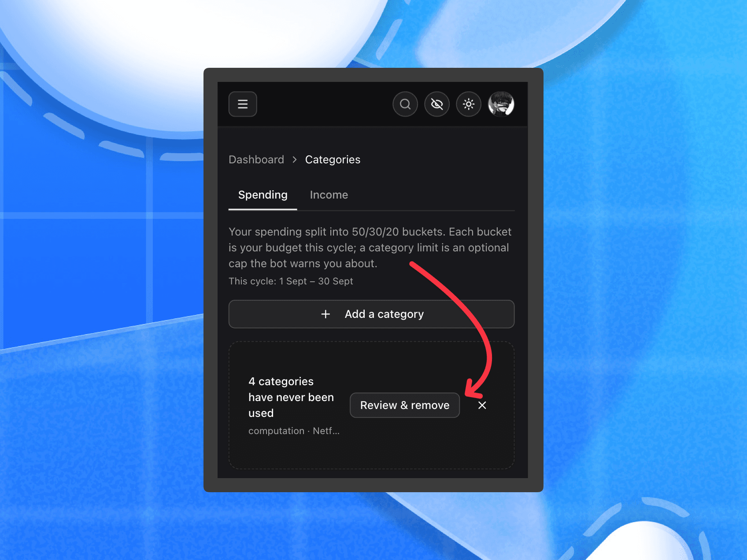Image resolution: width=747 pixels, height=560 pixels.
Task: Click the Categories breadcrumb
Action: click(x=333, y=160)
